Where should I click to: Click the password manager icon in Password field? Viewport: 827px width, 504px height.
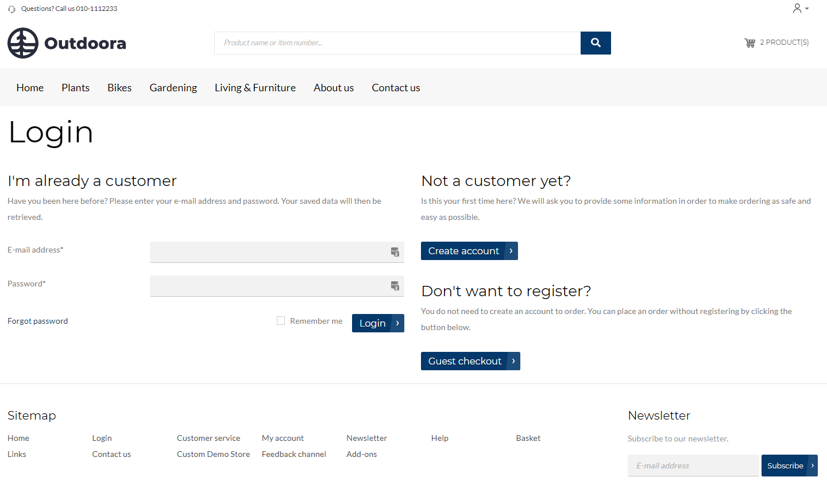pyautogui.click(x=395, y=286)
